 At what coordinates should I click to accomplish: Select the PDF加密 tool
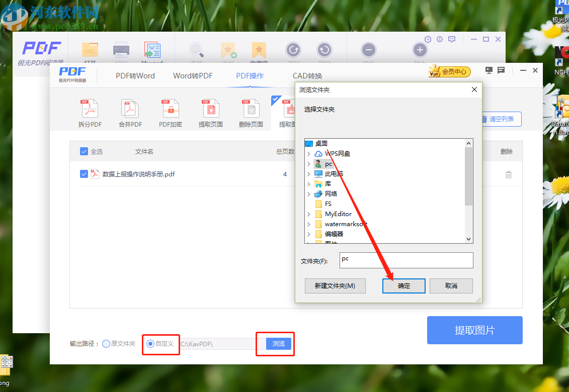click(170, 112)
